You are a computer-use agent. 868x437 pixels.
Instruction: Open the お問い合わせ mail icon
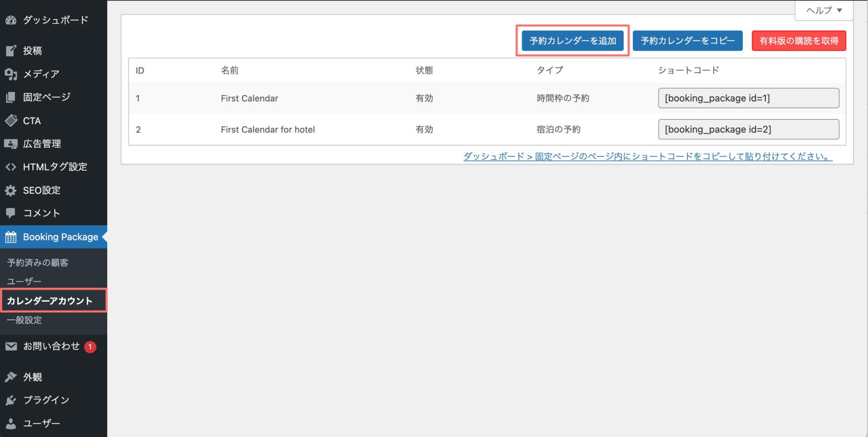coord(11,346)
